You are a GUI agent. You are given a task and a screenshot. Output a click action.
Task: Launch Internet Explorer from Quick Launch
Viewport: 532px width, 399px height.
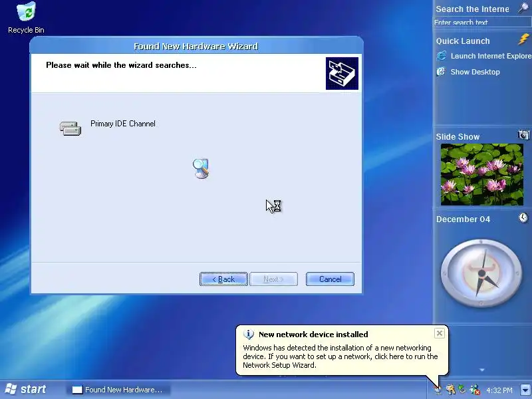click(491, 56)
